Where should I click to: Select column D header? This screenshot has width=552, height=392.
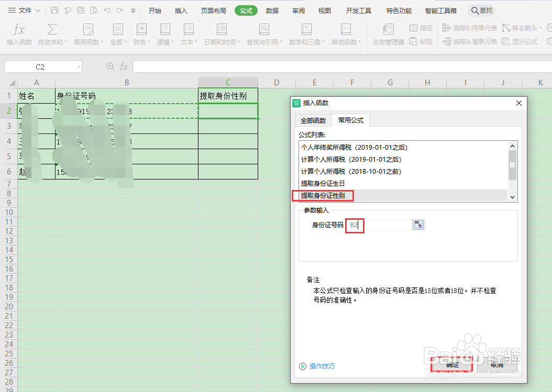[x=277, y=83]
